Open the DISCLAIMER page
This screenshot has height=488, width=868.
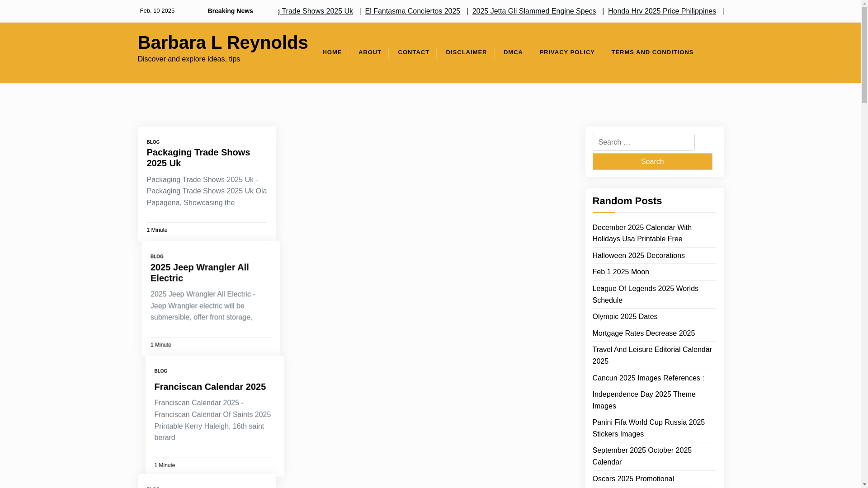click(x=466, y=52)
